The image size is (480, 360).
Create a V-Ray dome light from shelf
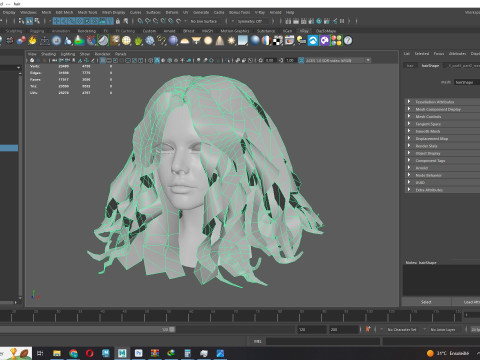(185, 41)
